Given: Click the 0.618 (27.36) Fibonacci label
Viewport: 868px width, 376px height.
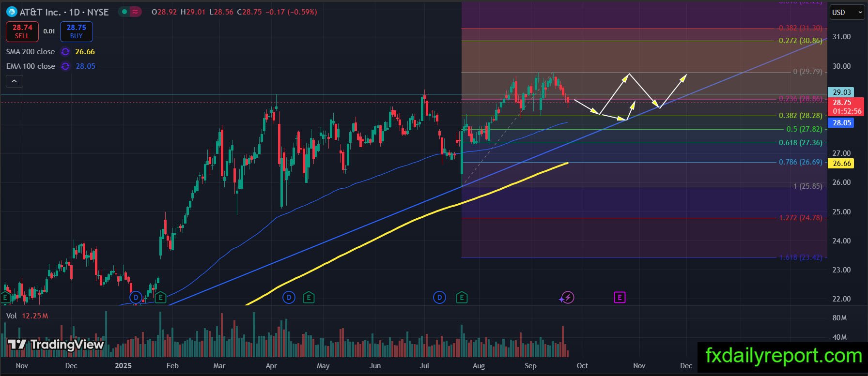Looking at the screenshot, I should pos(800,143).
